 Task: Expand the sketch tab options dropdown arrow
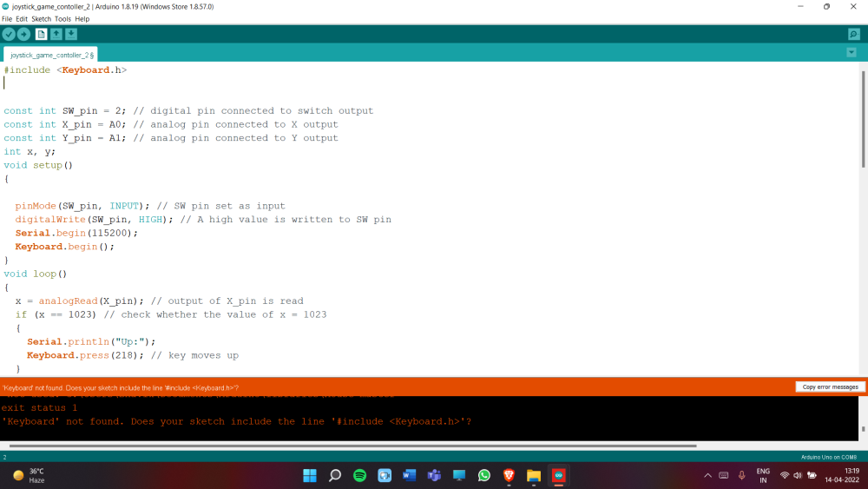click(x=851, y=53)
